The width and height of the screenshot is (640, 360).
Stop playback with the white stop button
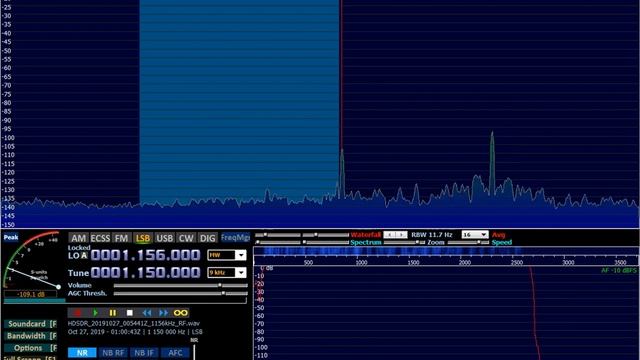point(129,313)
